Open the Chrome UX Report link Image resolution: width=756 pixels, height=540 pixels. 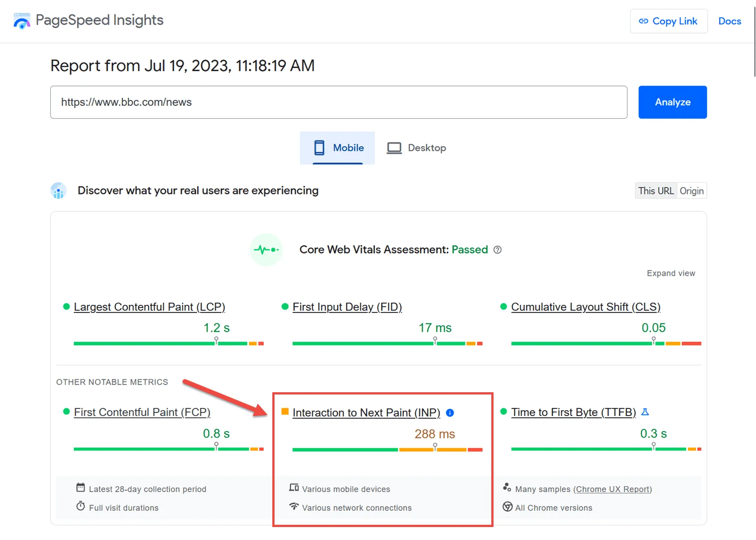pyautogui.click(x=613, y=489)
